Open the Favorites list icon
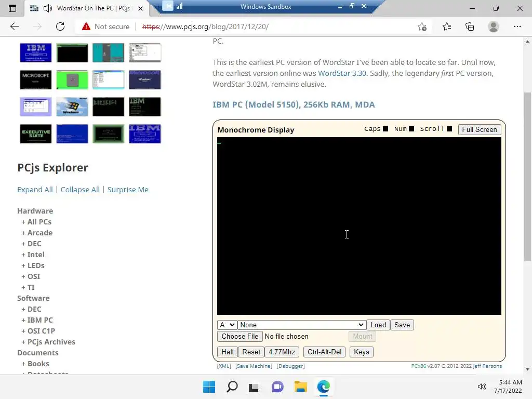The width and height of the screenshot is (532, 399). tap(447, 26)
